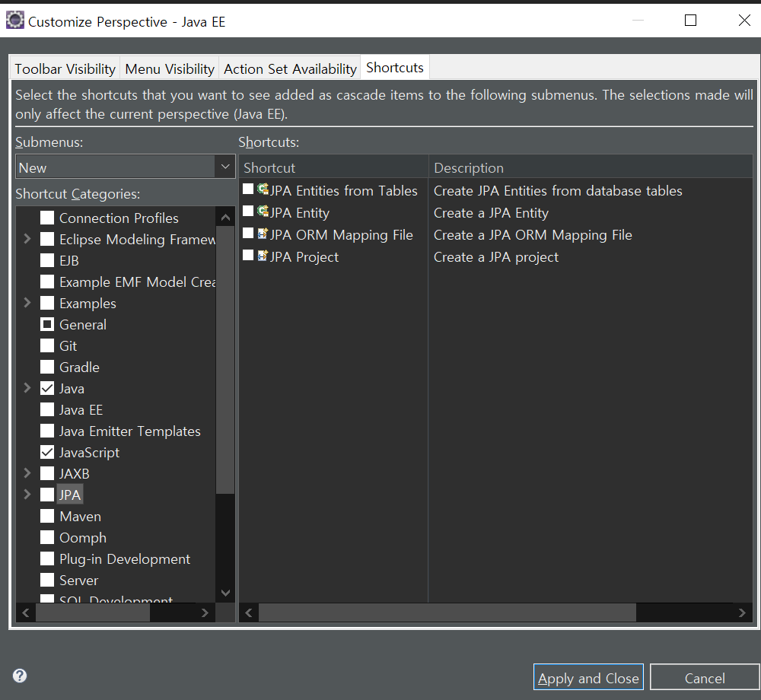Select the Plug-in Development label

tap(125, 558)
